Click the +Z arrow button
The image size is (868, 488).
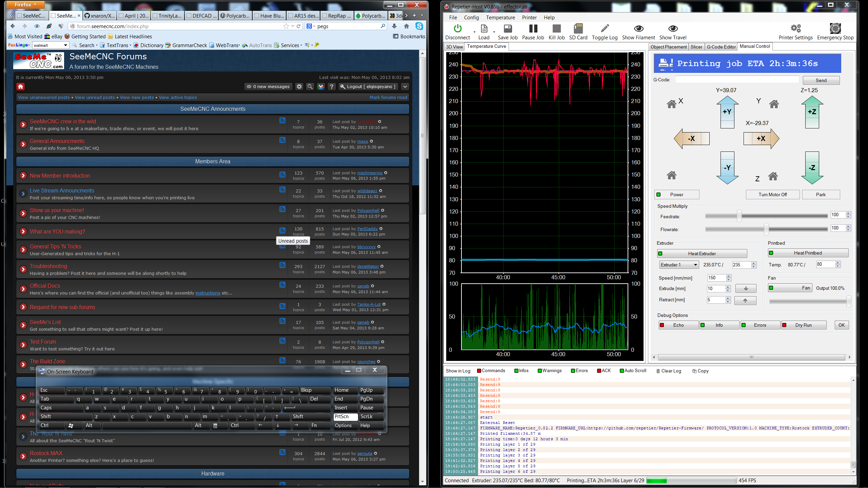[x=812, y=111]
